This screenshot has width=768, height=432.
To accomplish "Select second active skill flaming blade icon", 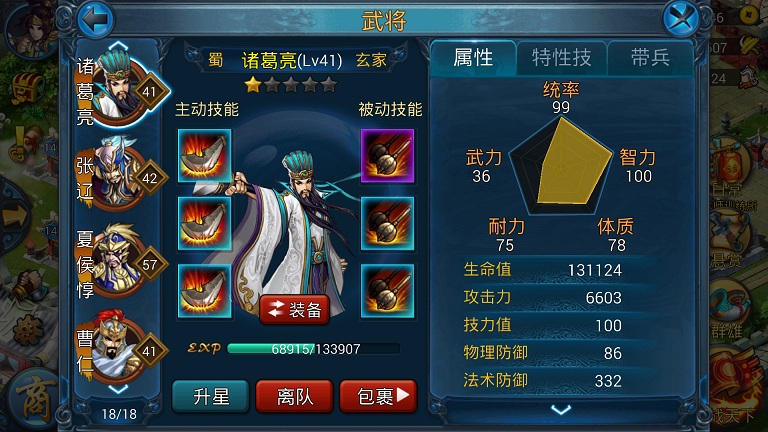I will coord(204,223).
